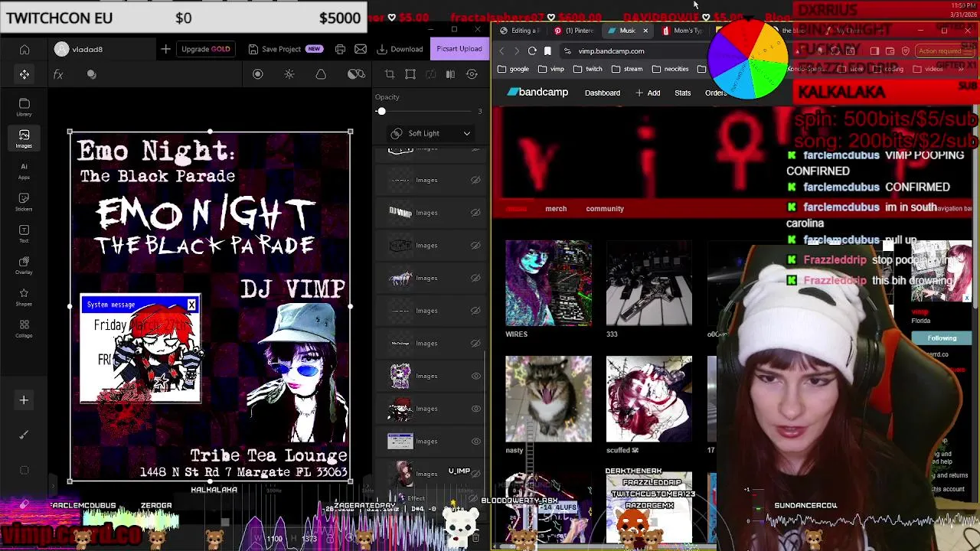Open the bandcamp community tab
The height and width of the screenshot is (551, 980).
tap(605, 209)
